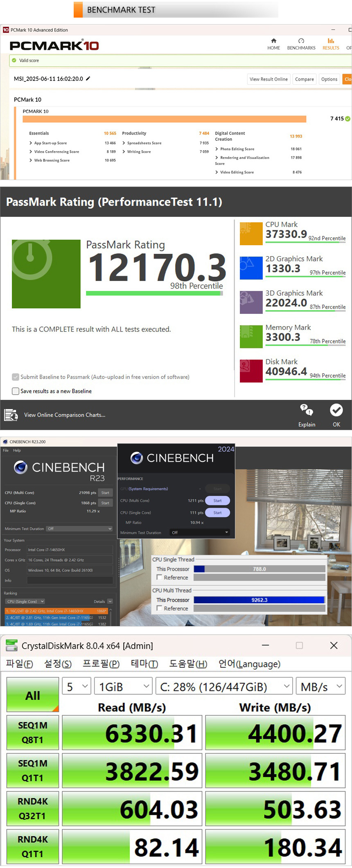Click the PassMark Rating percentile bar
Image resolution: width=352 pixels, height=868 pixels.
click(x=154, y=293)
